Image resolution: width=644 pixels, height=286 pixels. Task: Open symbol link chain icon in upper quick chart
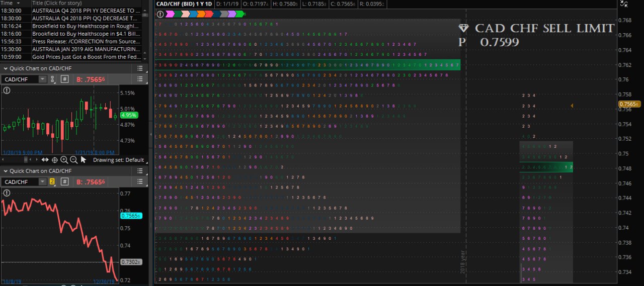(x=53, y=79)
